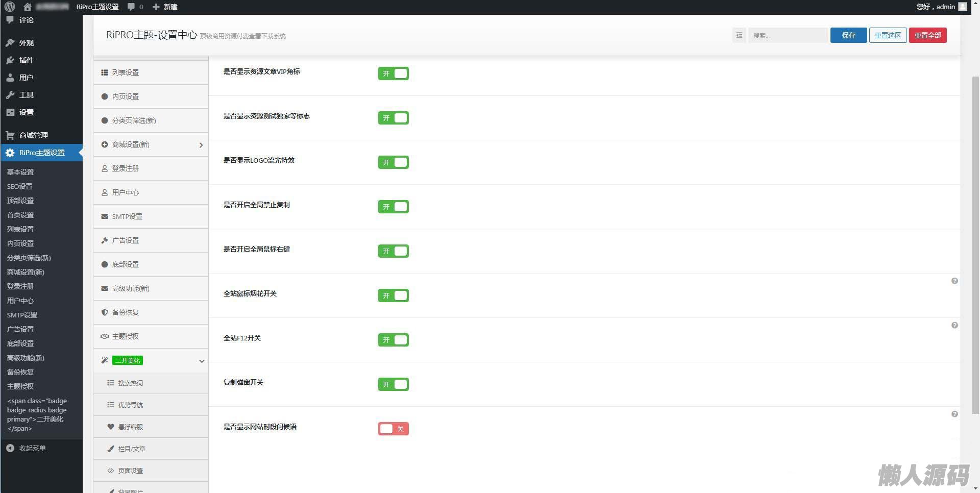Toggle 是否显示LOGO流光特效 switch

(x=394, y=162)
